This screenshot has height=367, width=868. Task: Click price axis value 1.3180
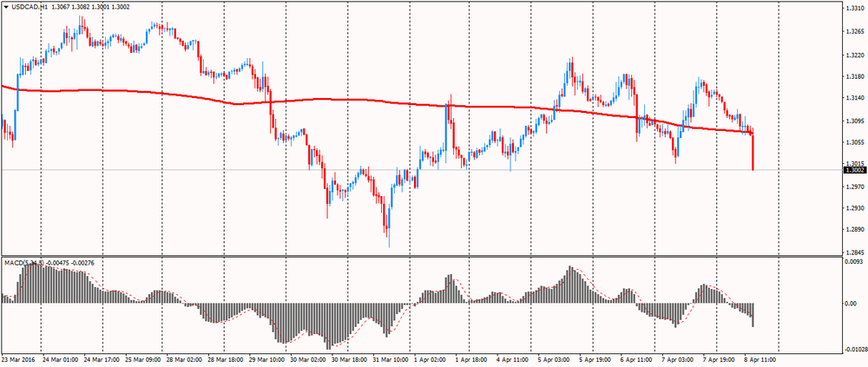tap(855, 75)
